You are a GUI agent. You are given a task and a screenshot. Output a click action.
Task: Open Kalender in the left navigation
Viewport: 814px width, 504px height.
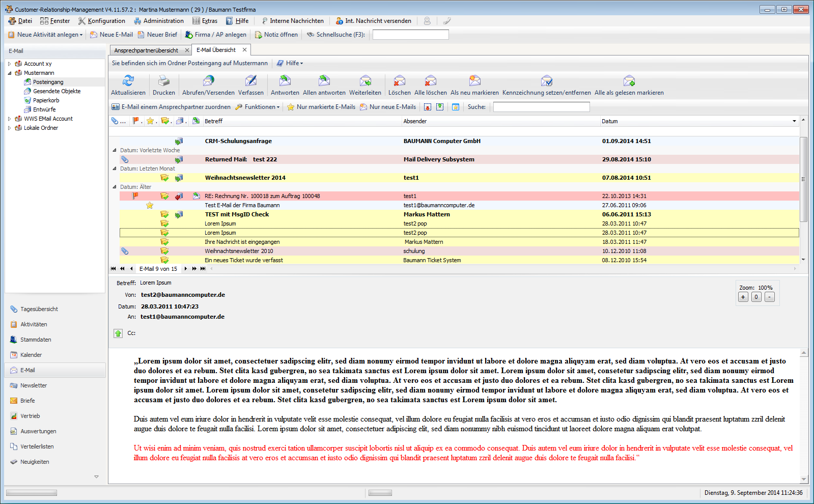coord(31,355)
